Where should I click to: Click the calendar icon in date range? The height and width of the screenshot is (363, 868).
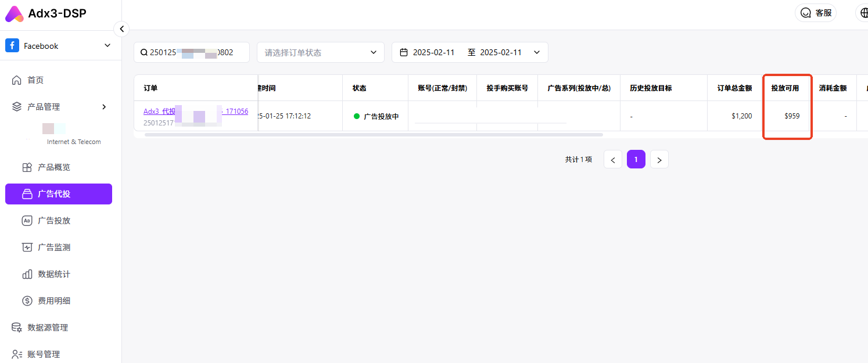click(x=404, y=52)
